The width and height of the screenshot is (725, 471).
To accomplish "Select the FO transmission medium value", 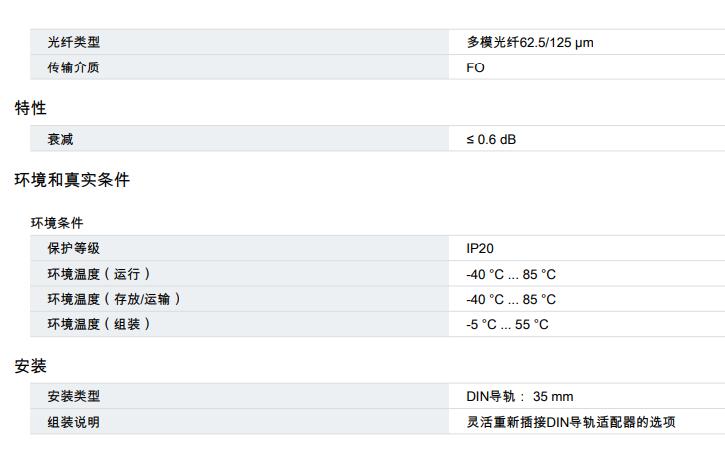I will (x=475, y=67).
